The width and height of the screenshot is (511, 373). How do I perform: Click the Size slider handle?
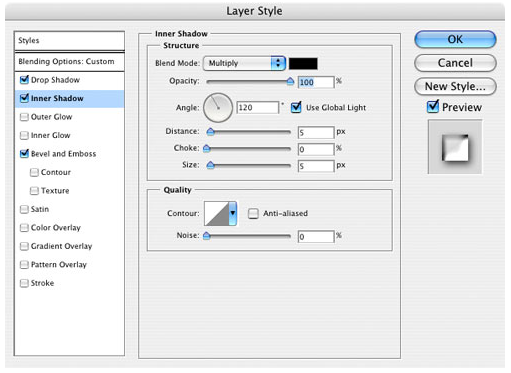210,165
